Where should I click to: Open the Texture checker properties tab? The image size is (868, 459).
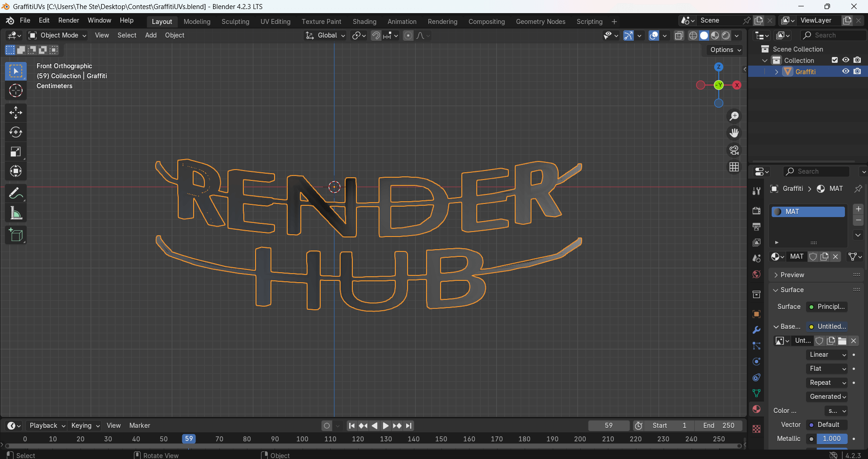tap(756, 429)
